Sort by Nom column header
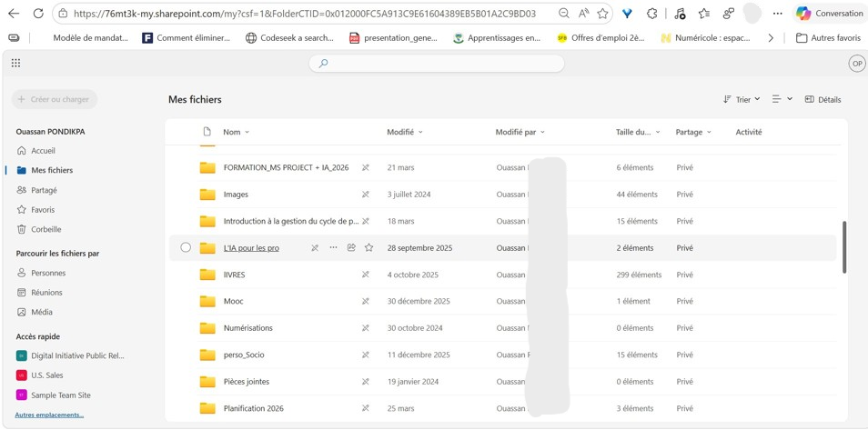Screen dimensions: 868x430 point(236,132)
